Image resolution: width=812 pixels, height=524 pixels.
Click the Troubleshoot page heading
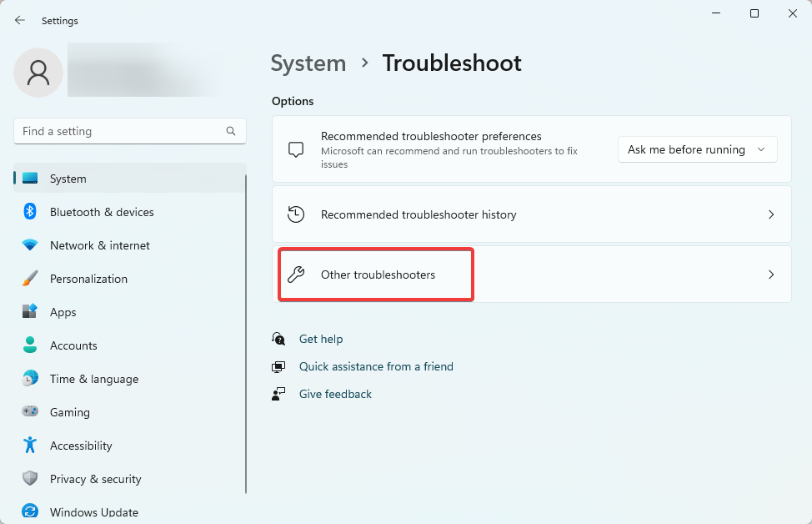452,63
